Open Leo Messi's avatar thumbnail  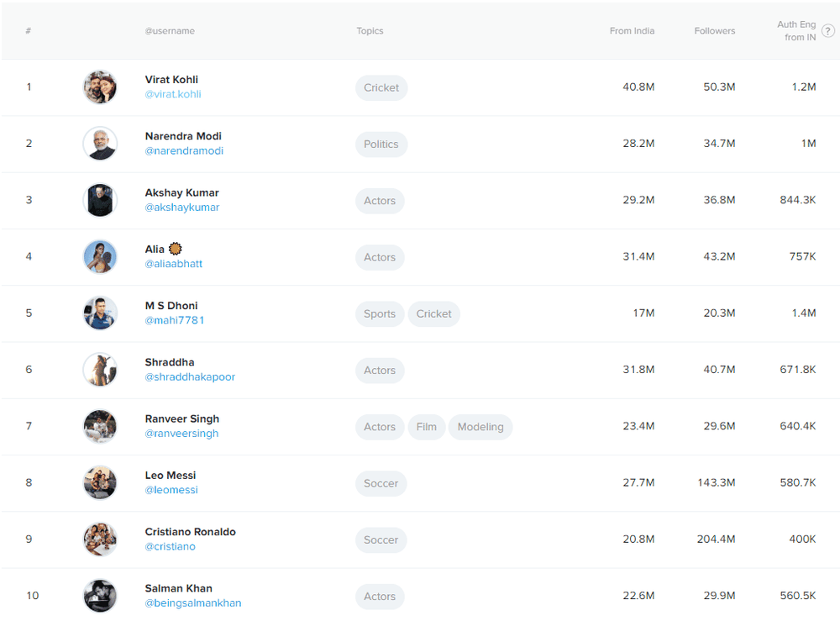pyautogui.click(x=100, y=482)
